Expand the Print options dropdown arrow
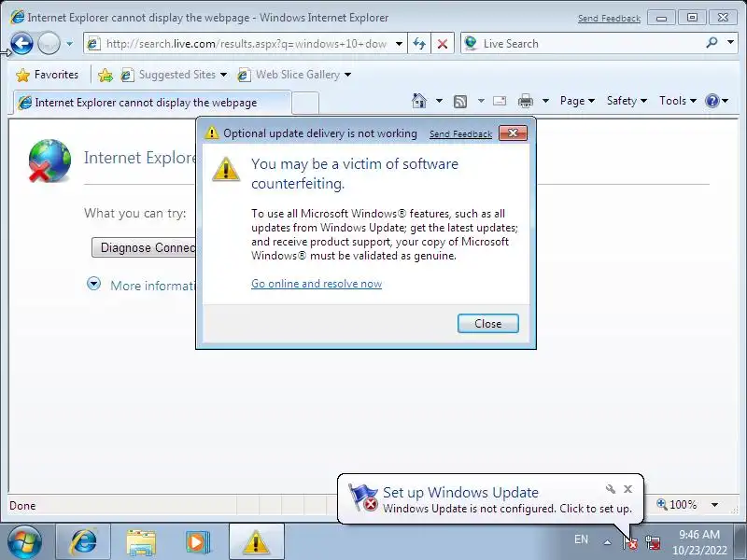The width and height of the screenshot is (747, 560). 546,101
